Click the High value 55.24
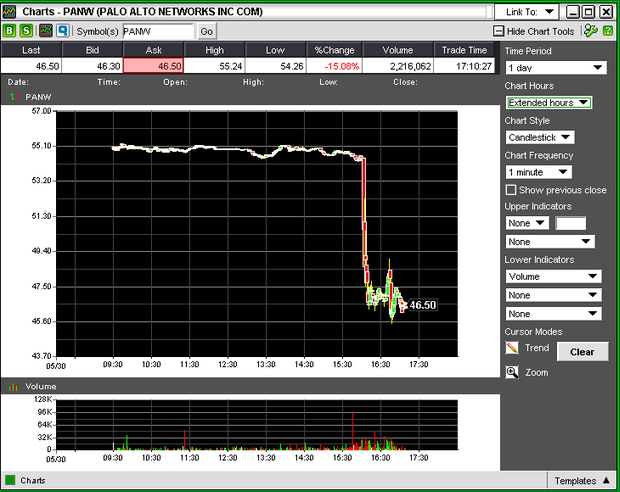 [214, 66]
